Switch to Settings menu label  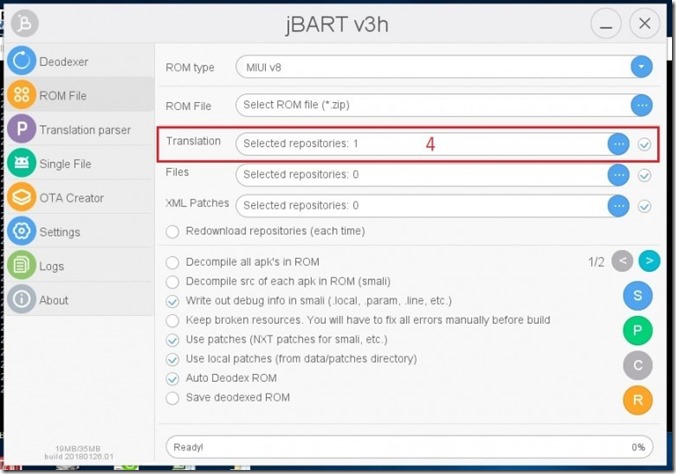pos(60,232)
